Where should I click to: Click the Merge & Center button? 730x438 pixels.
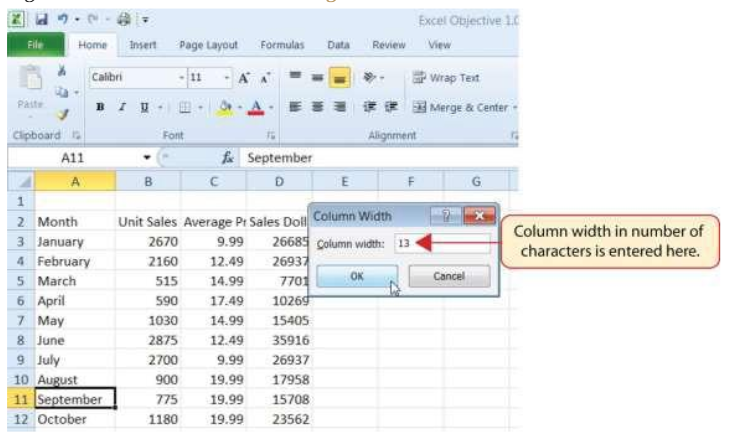(460, 108)
